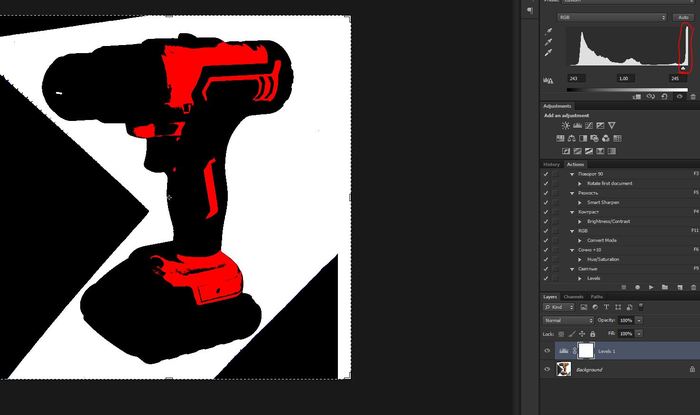Switch to the History tab

[x=551, y=164]
